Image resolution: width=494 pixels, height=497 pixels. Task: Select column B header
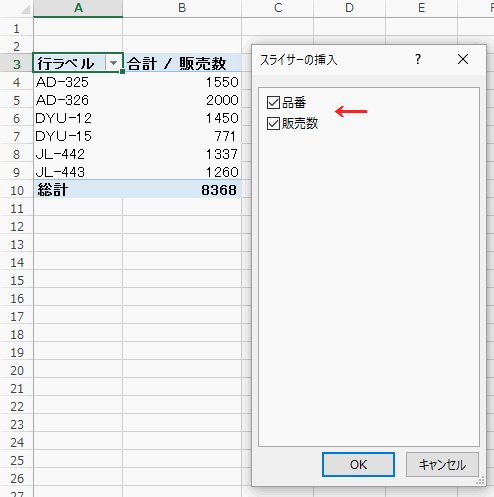pyautogui.click(x=182, y=8)
